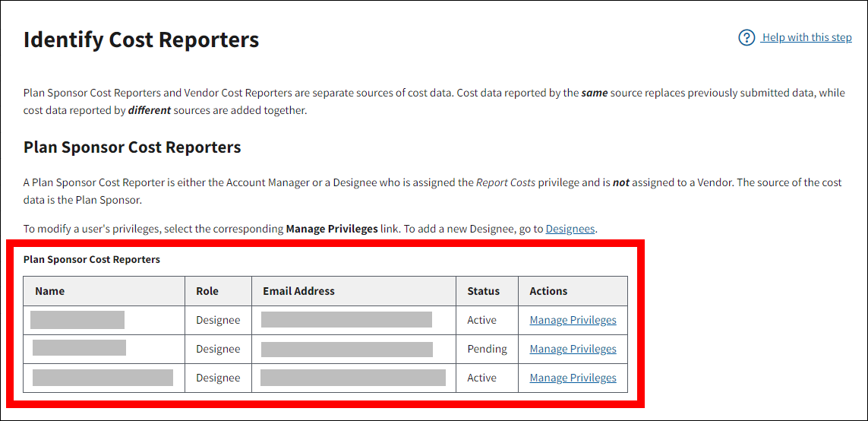
Task: Open the "Help with this step" link
Action: [x=806, y=38]
